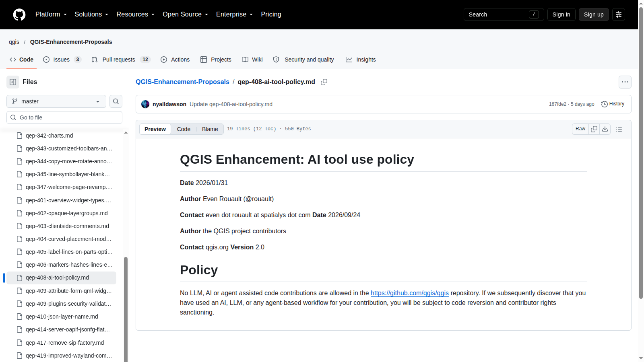Image resolution: width=644 pixels, height=362 pixels.
Task: Expand the Open Source menu
Action: (185, 14)
